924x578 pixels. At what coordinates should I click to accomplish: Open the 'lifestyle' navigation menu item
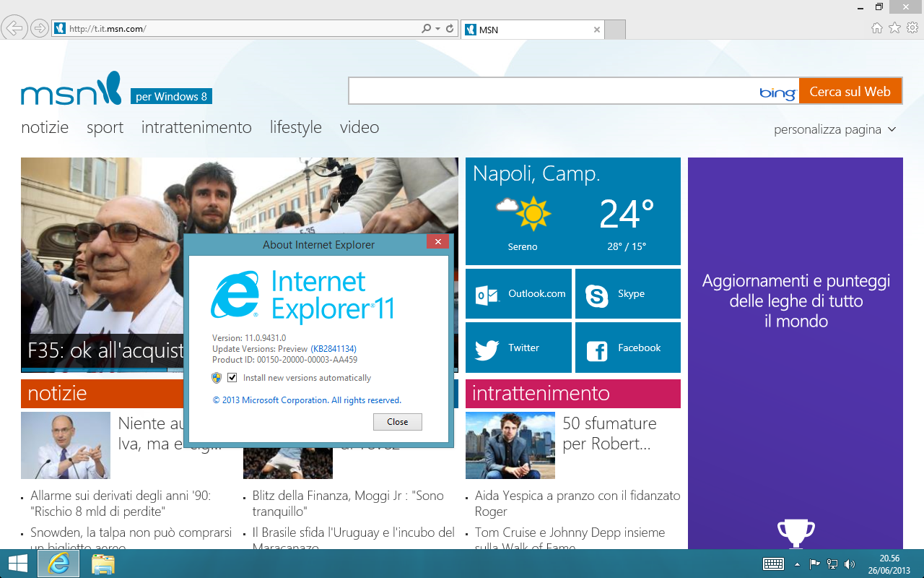(296, 127)
